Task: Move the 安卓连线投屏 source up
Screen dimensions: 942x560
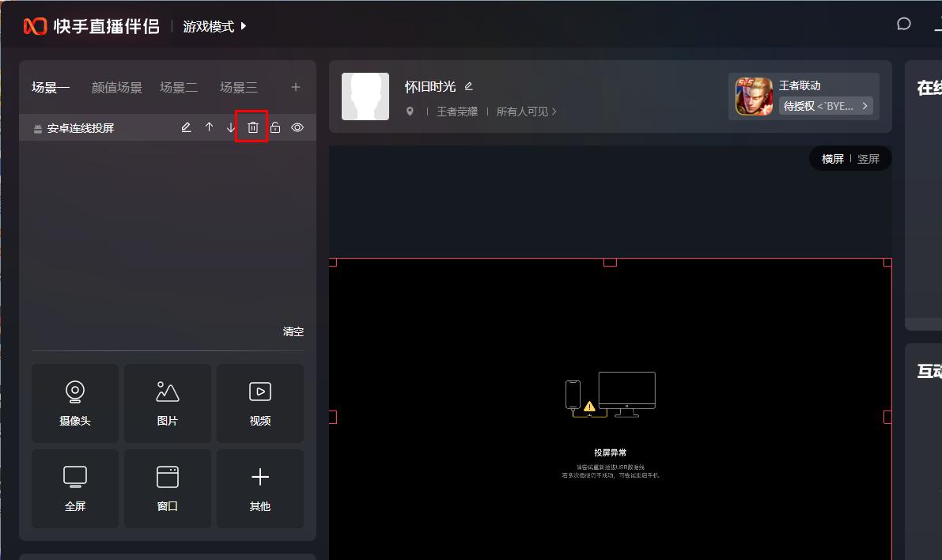Action: [x=209, y=127]
